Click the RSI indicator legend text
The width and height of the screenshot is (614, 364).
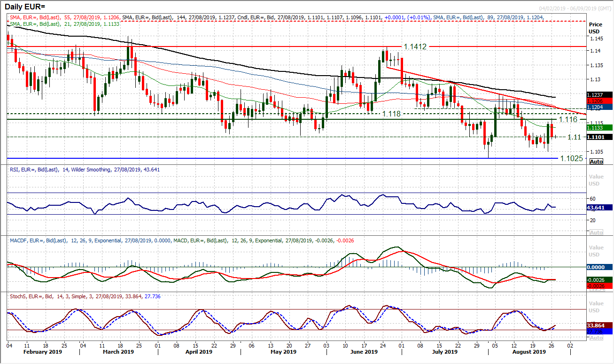click(84, 170)
